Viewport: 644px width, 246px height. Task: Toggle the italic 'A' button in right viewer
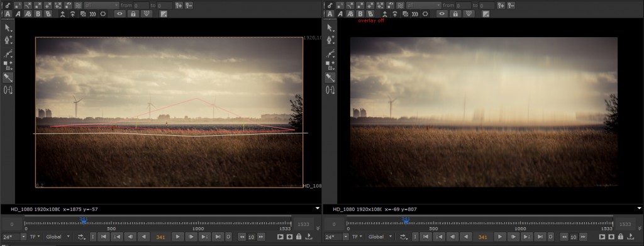pos(340,14)
